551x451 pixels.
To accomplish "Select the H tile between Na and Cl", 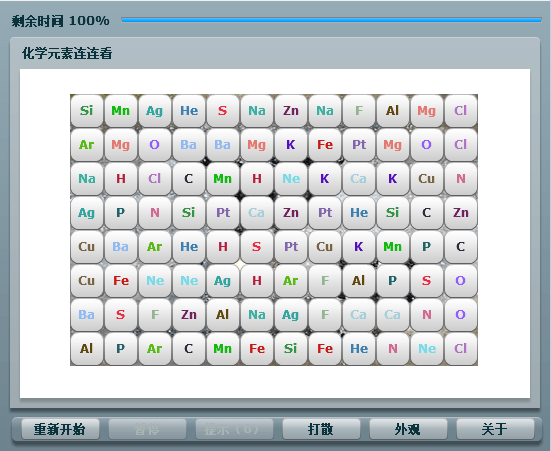I will tap(121, 179).
